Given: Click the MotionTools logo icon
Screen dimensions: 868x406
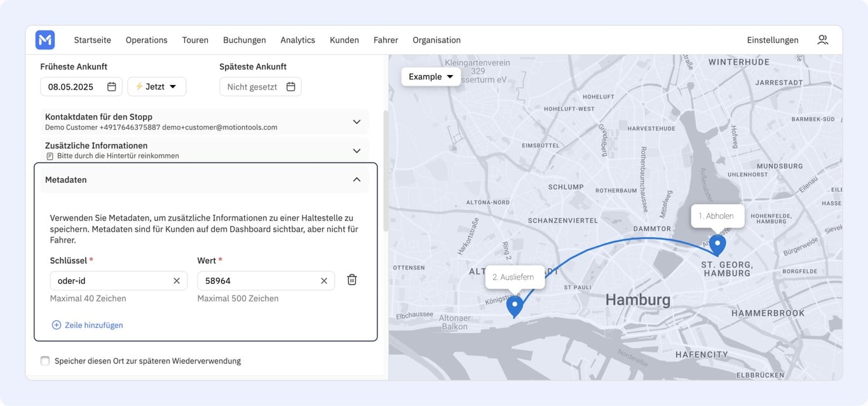Looking at the screenshot, I should pos(45,40).
